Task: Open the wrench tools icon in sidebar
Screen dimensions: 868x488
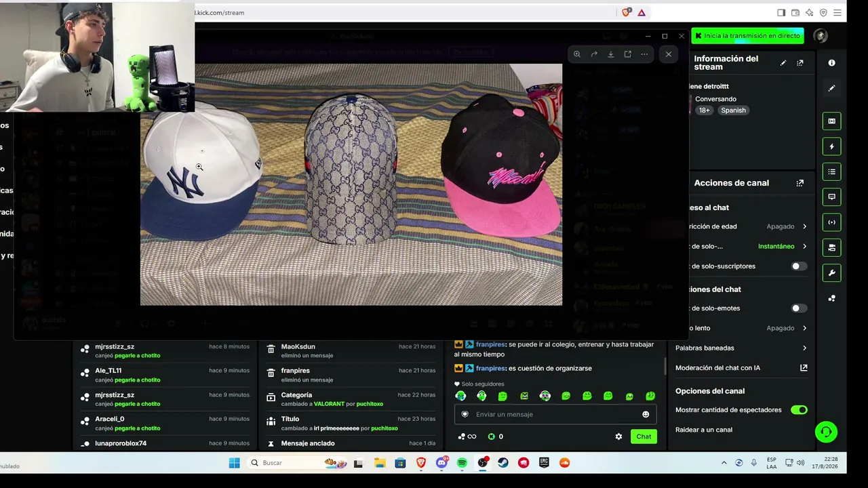Action: pyautogui.click(x=831, y=273)
